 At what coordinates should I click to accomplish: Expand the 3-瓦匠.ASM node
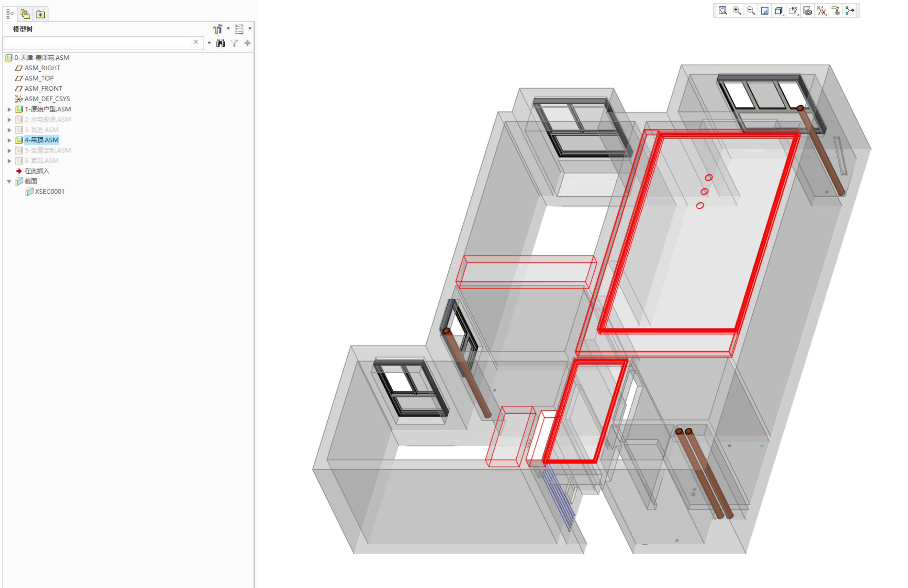click(10, 130)
